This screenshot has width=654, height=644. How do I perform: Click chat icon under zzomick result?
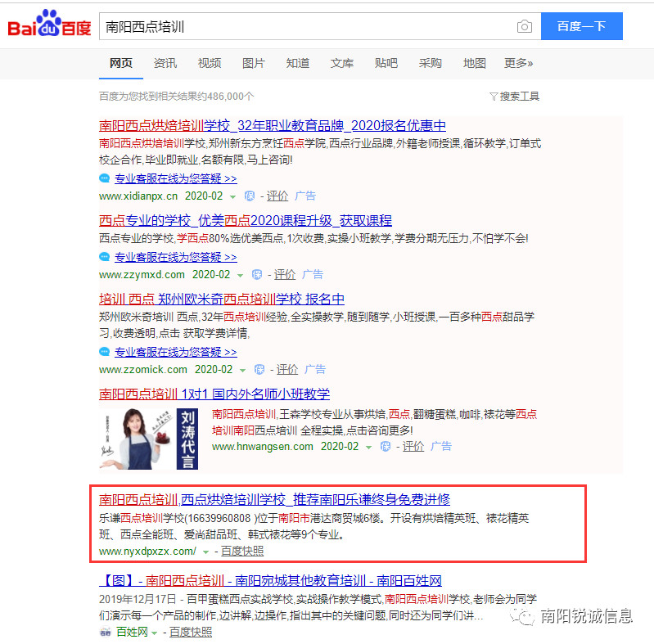(x=104, y=352)
